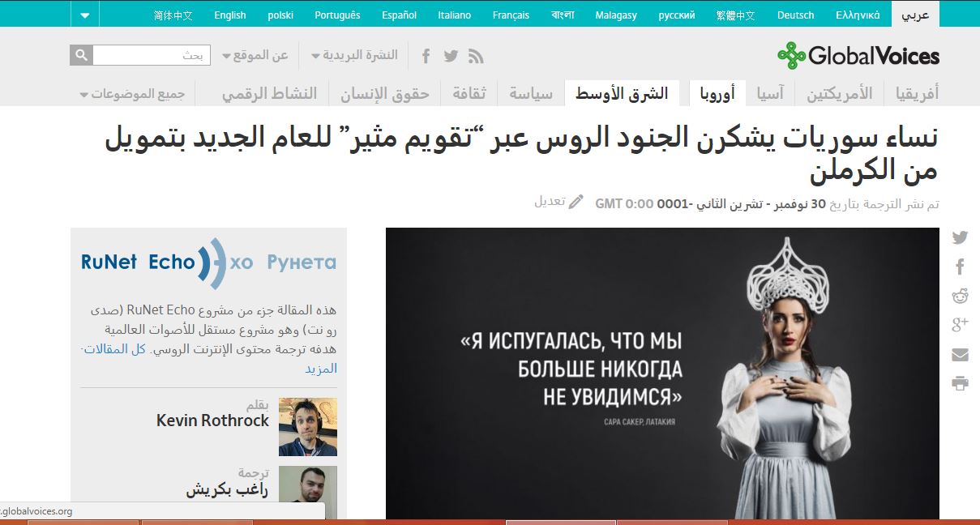Open the النشرة البريدية dropdown
980x525 pixels.
click(x=355, y=55)
